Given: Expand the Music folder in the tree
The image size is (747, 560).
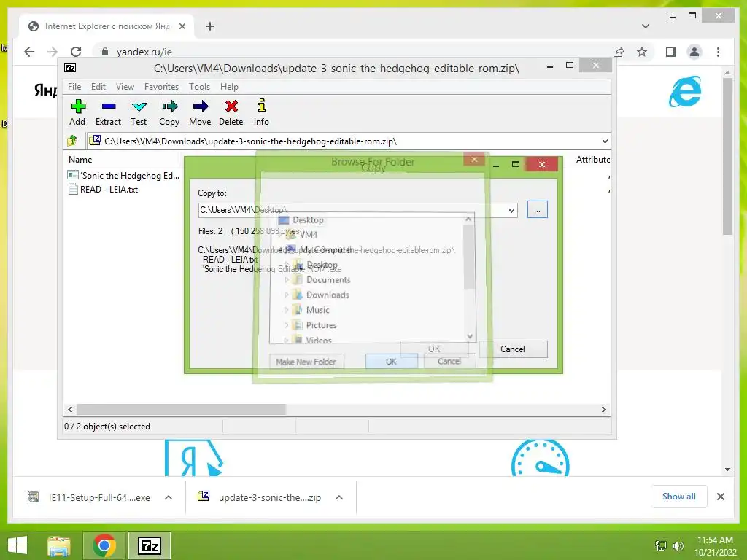Looking at the screenshot, I should pos(286,310).
